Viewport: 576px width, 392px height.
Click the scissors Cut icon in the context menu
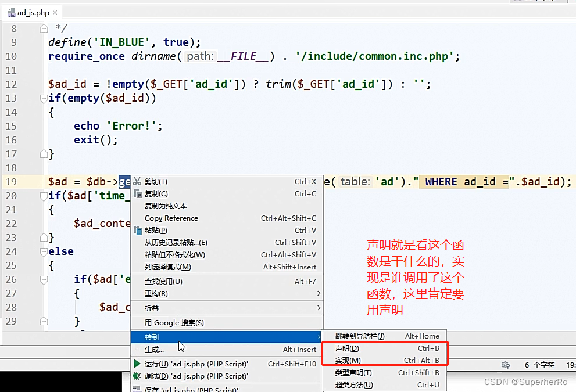pos(137,181)
